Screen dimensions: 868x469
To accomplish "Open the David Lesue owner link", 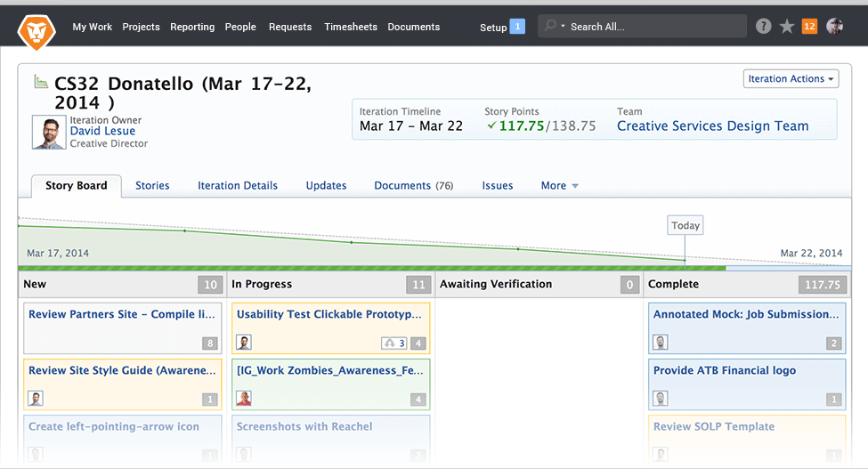I will (x=102, y=131).
